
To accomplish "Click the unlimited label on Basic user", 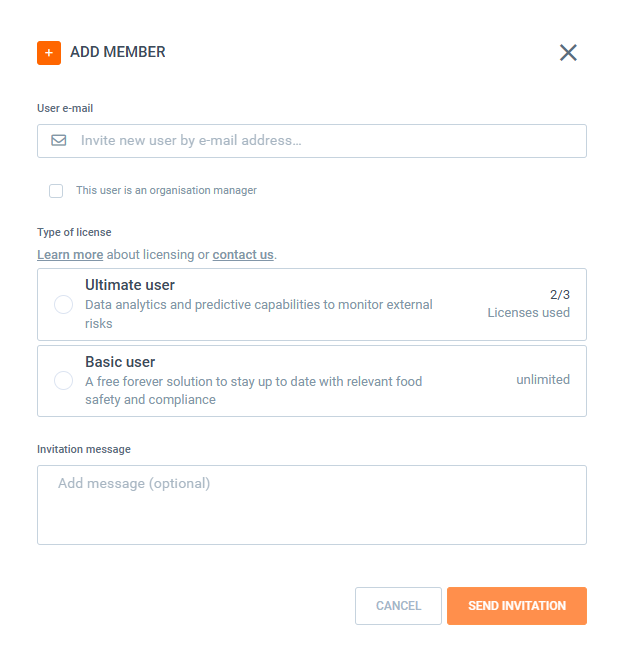I will pyautogui.click(x=543, y=380).
